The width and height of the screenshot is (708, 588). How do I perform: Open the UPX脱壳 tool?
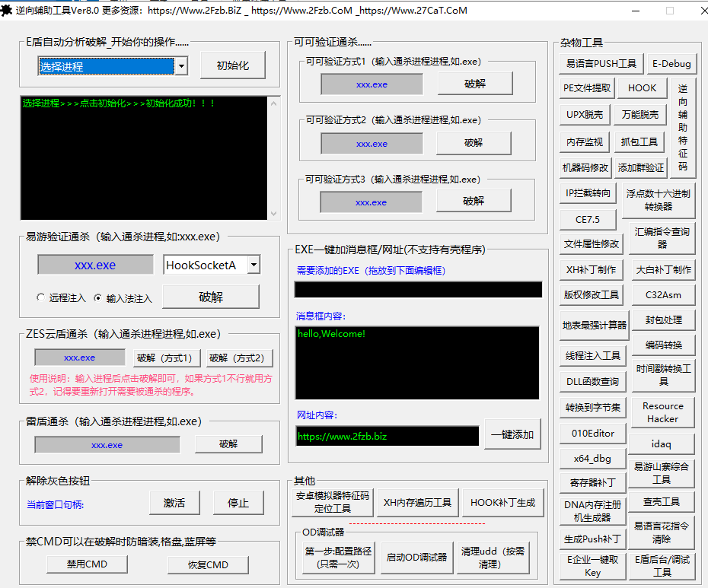585,115
